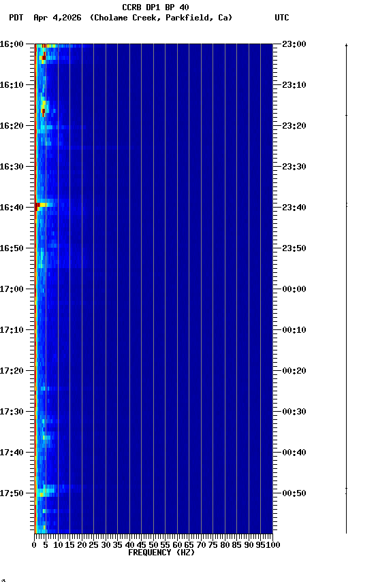The image size is (376, 588).
Task: Click the 'PDT' timezone label
Action: click(16, 18)
